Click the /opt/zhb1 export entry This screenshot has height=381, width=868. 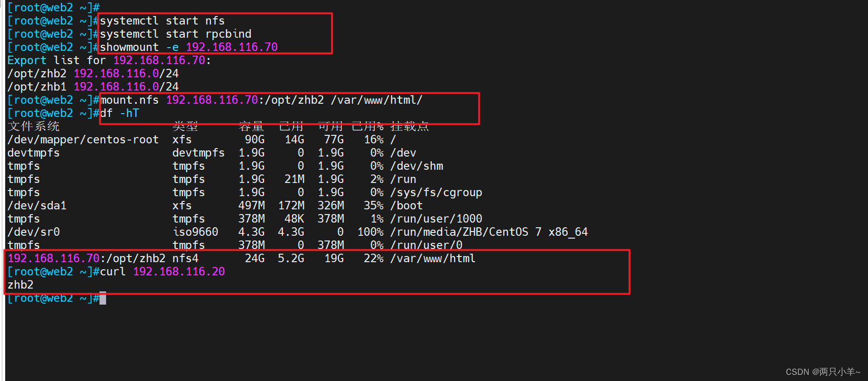[x=93, y=87]
